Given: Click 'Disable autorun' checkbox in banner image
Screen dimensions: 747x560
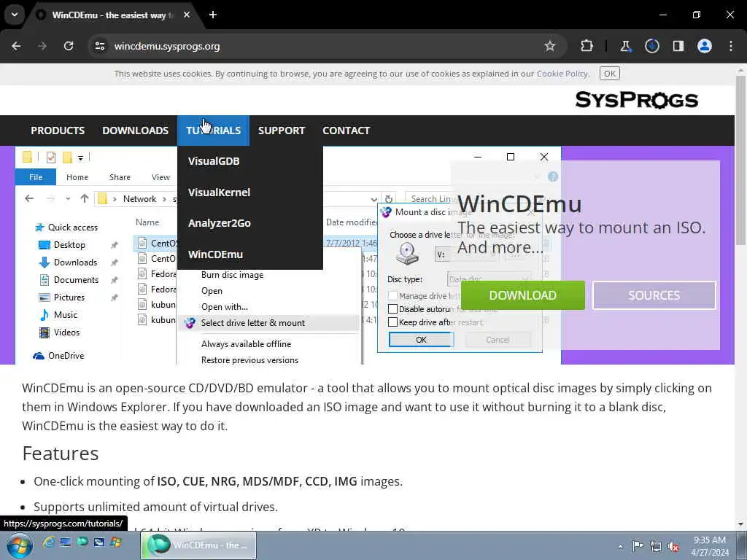Looking at the screenshot, I should (x=392, y=309).
